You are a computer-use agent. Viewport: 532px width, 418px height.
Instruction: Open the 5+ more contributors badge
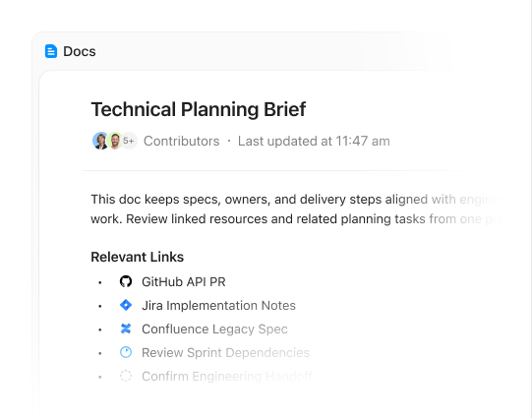129,141
